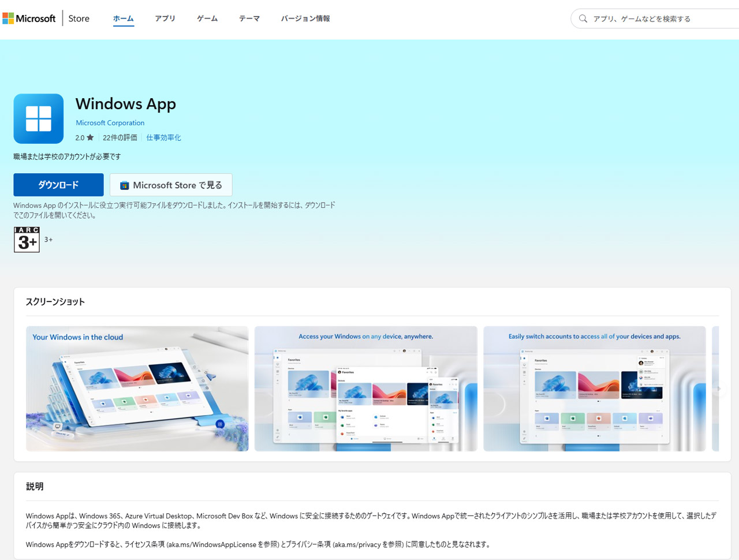Open Microsoft Corporation publisher link
Image resolution: width=739 pixels, height=560 pixels.
tap(110, 123)
